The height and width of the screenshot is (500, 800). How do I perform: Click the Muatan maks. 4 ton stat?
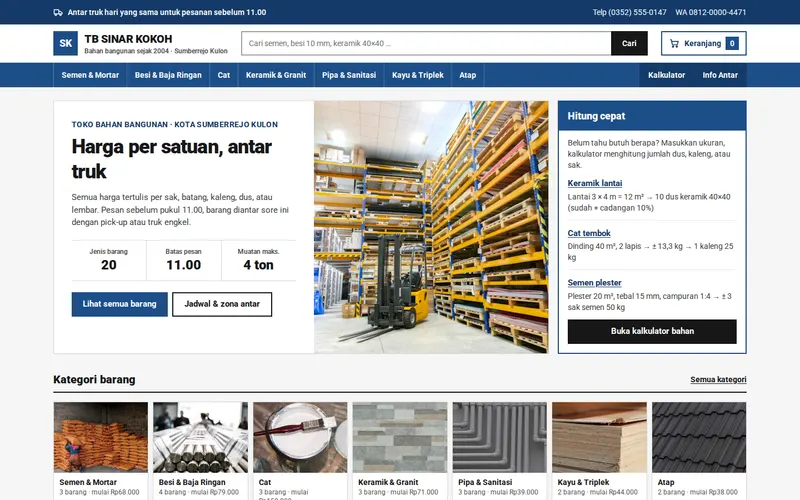(x=259, y=260)
